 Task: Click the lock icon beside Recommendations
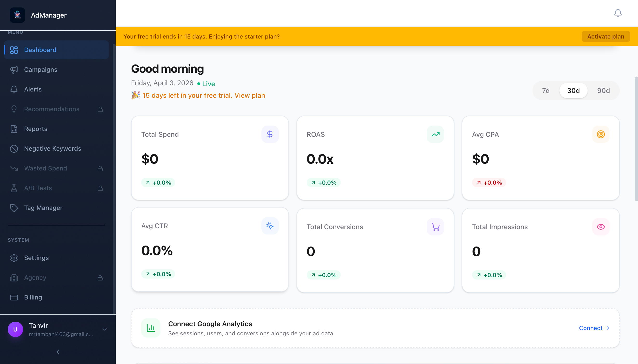pos(100,109)
